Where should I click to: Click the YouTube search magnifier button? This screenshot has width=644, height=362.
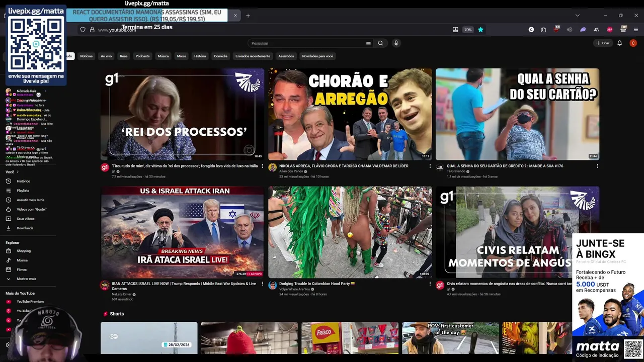[380, 43]
